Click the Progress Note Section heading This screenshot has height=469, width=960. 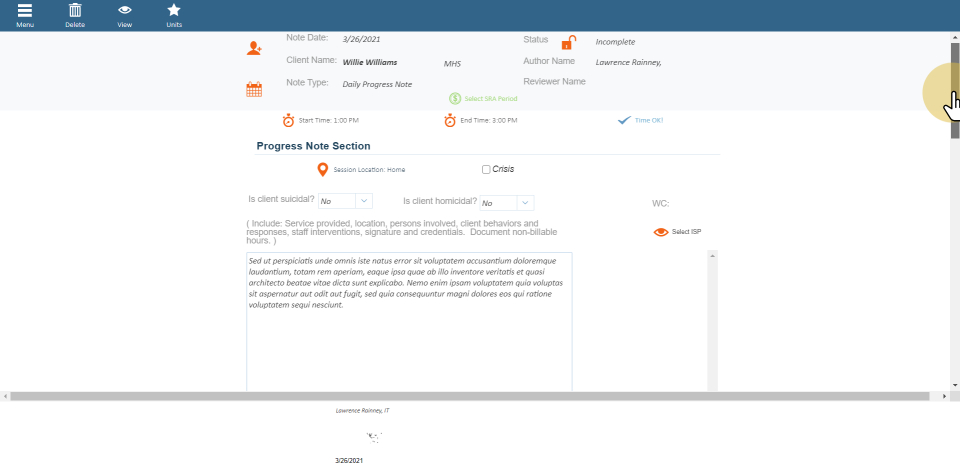313,146
